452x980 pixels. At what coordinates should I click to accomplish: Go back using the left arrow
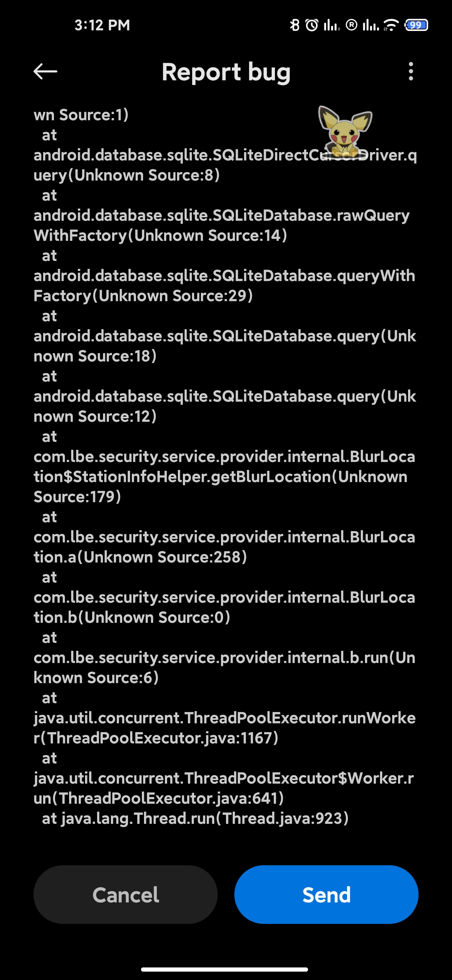45,72
